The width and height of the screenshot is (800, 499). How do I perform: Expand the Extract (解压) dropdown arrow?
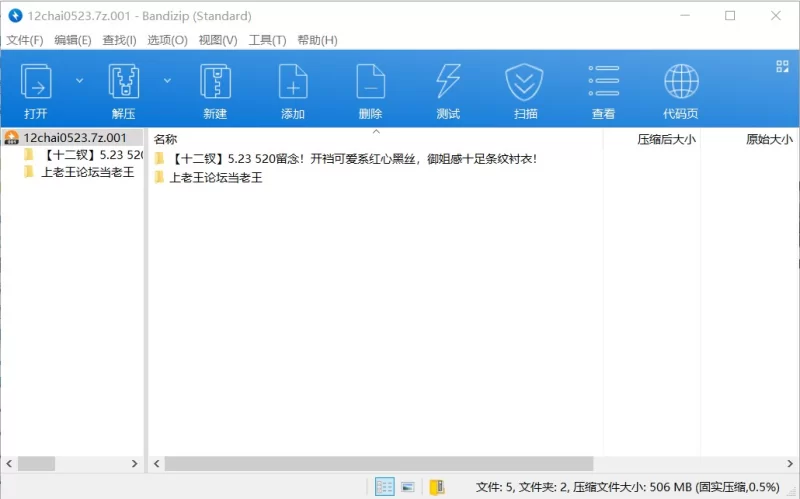click(x=167, y=81)
